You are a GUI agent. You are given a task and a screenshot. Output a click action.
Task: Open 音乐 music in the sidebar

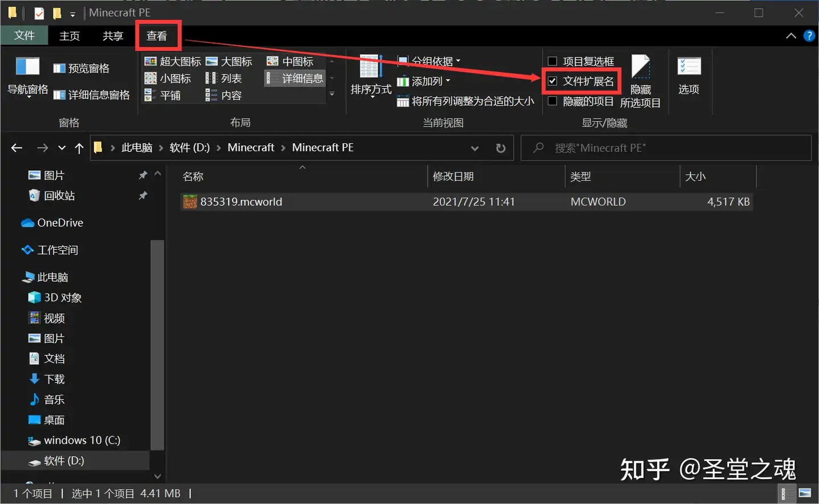pyautogui.click(x=47, y=400)
